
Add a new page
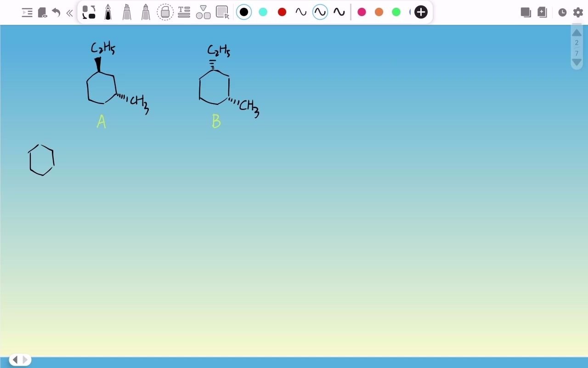[542, 12]
